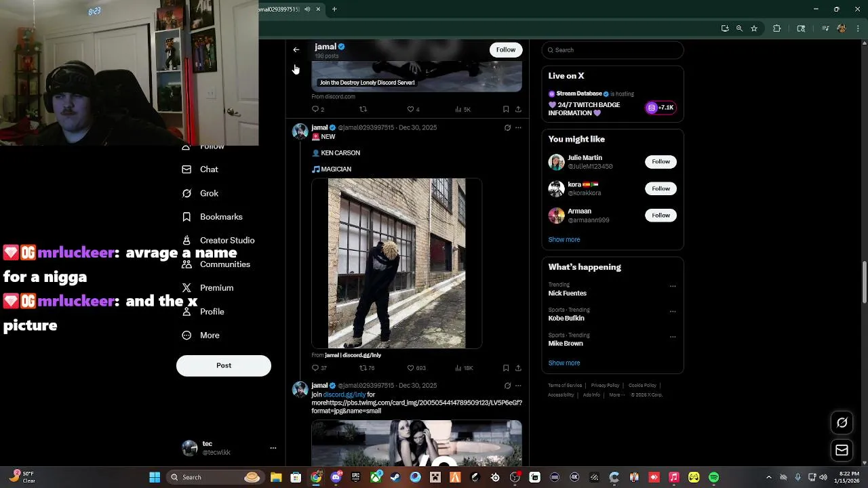Open Grok icon on the discord.gg/lnly post
This screenshot has width=868, height=488.
(x=507, y=386)
